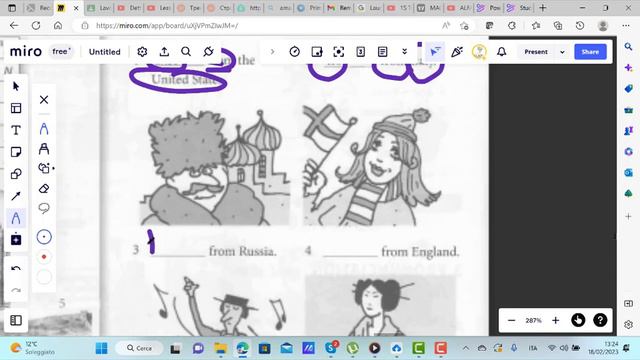The image size is (640, 360).
Task: Pick the red pen color dot
Action: click(x=44, y=257)
